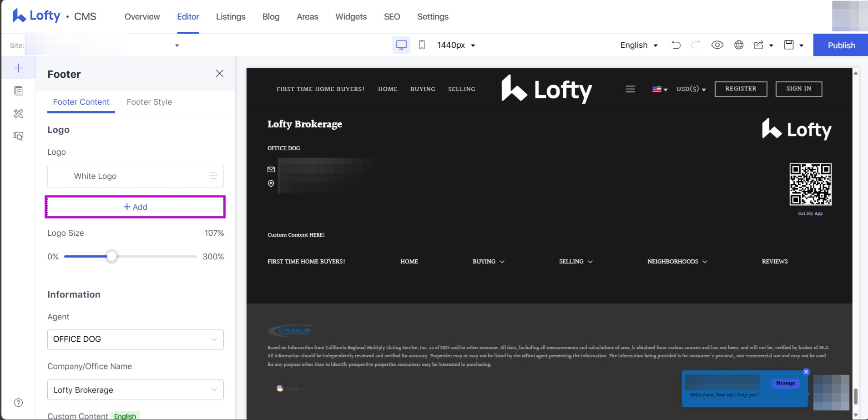Click the help question mark icon
868x420 pixels.
tap(18, 403)
